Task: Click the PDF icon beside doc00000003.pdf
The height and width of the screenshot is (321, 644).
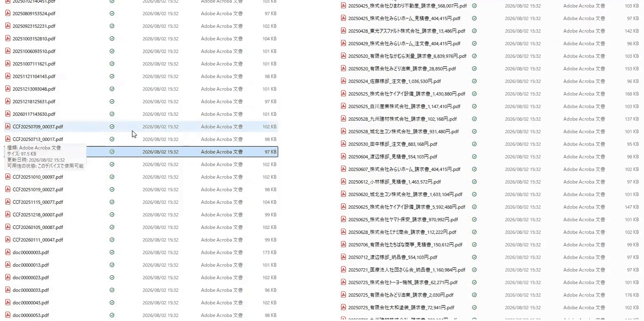Action: pos(8,252)
